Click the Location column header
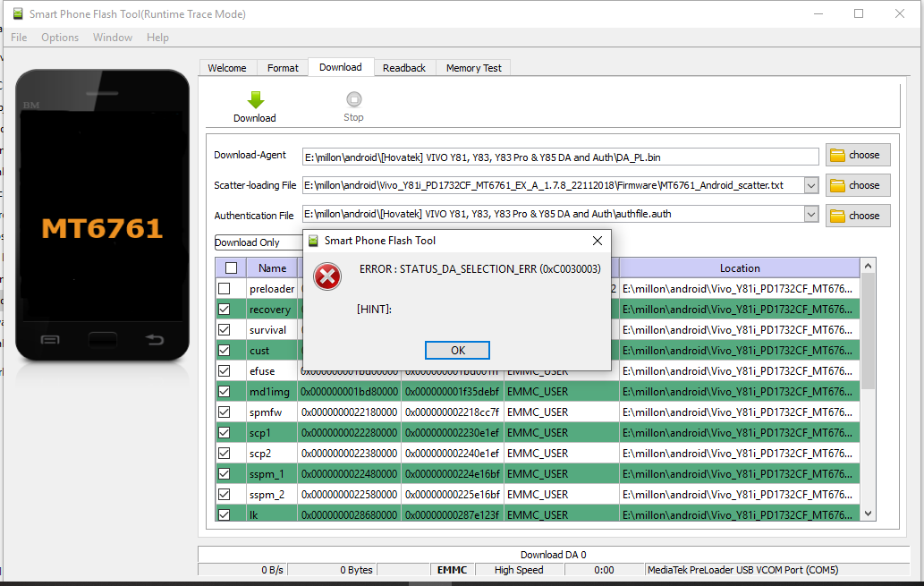 point(740,268)
